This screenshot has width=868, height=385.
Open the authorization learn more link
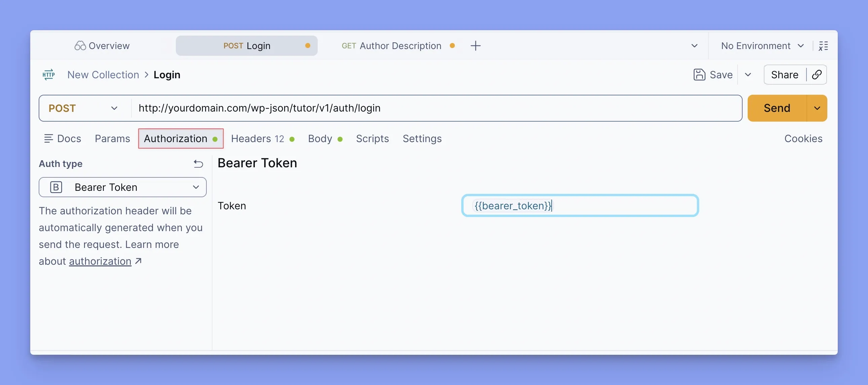click(100, 261)
